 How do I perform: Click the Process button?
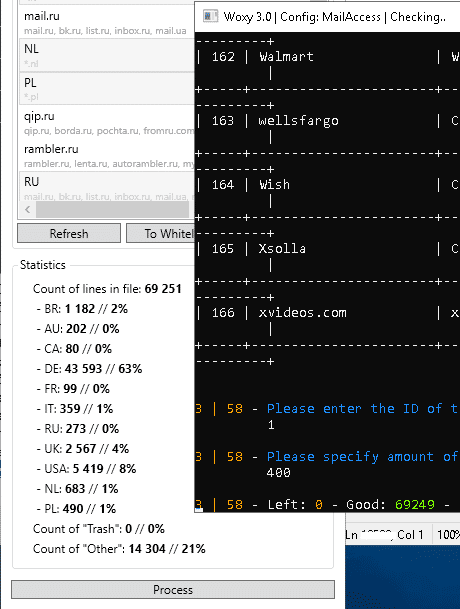173,590
